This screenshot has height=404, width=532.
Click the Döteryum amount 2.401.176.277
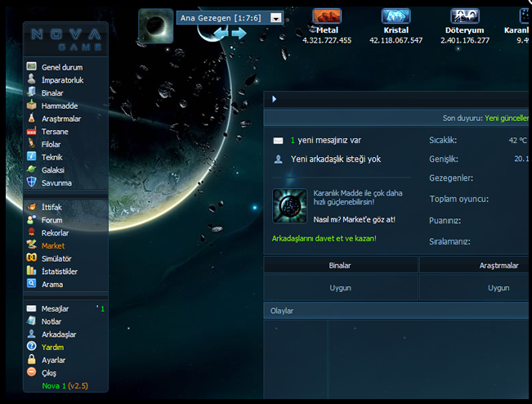[x=465, y=40]
